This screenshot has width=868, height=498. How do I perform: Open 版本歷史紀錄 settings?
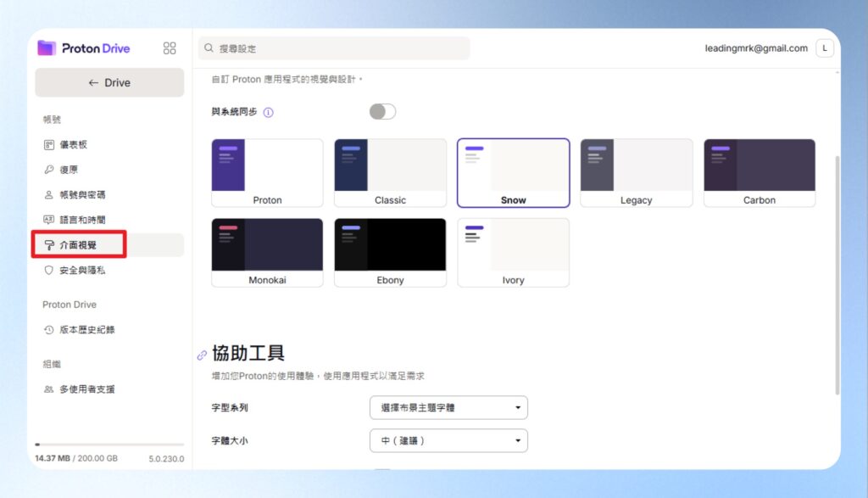[x=109, y=330]
